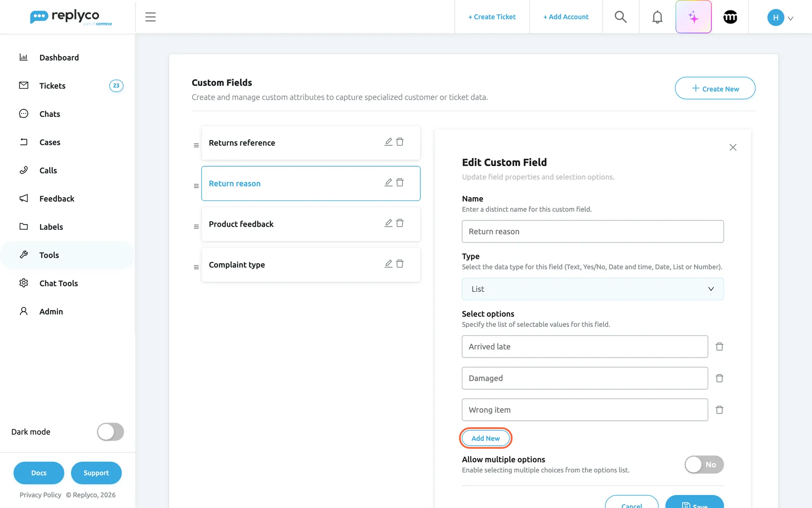This screenshot has width=812, height=508.
Task: Click the hamburger menu icon
Action: pyautogui.click(x=150, y=17)
